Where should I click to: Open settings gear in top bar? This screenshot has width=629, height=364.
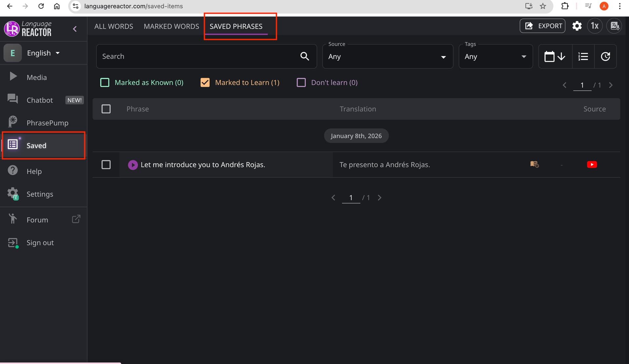point(577,26)
